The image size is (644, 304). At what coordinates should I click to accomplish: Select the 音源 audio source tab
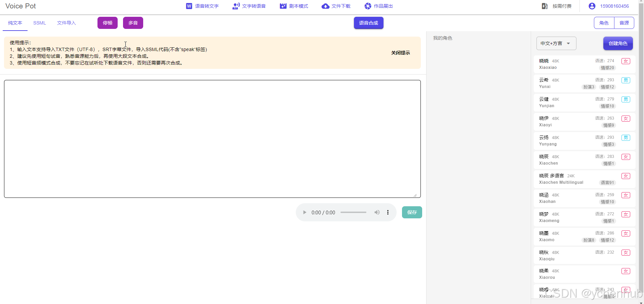[x=624, y=23]
